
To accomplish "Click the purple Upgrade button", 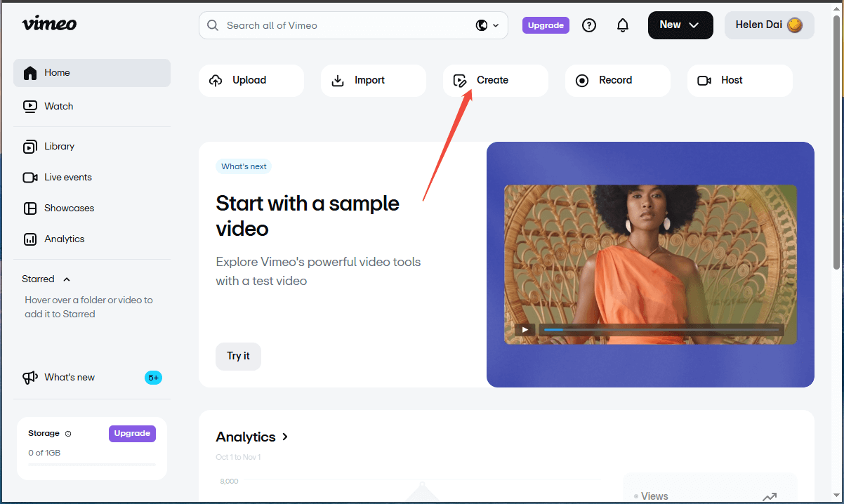I will pyautogui.click(x=546, y=25).
